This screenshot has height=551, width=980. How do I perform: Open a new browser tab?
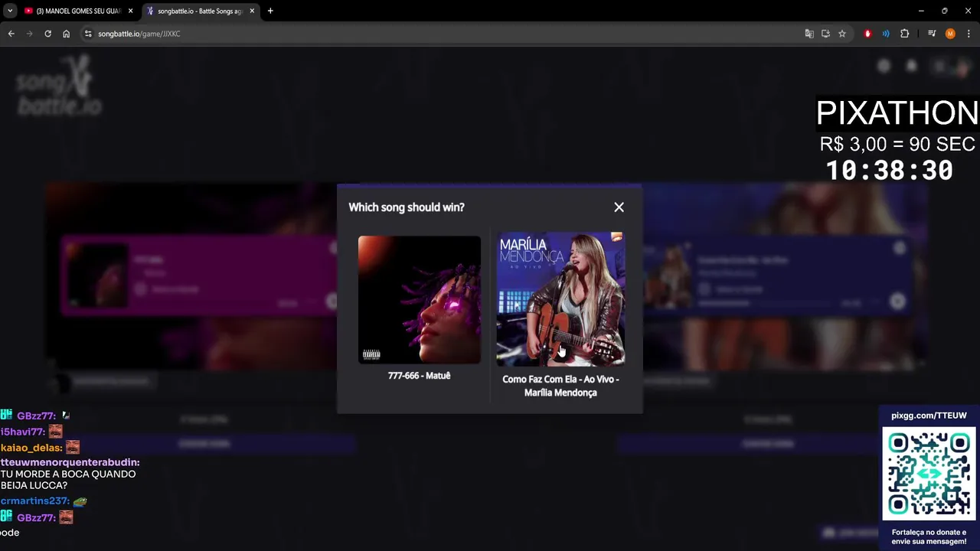pos(270,11)
